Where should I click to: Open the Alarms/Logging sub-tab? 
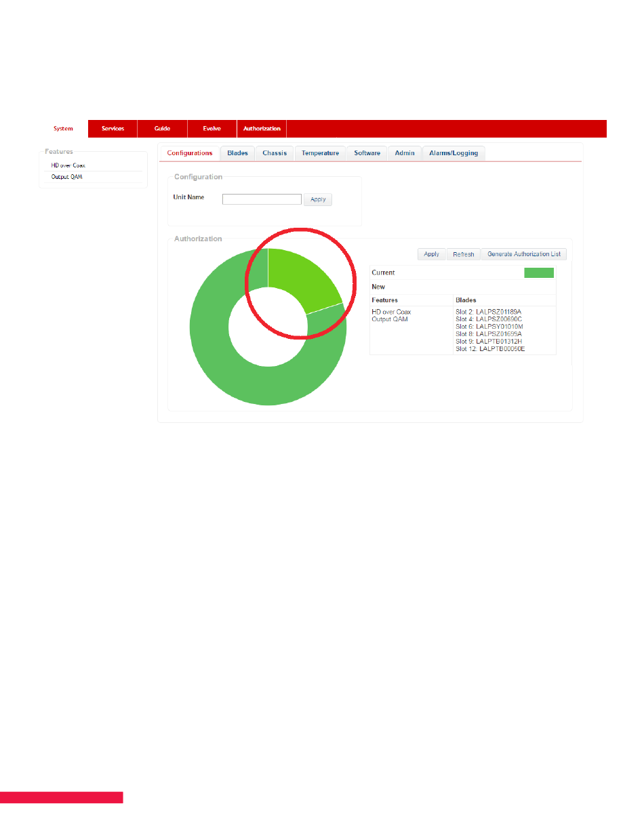[454, 153]
